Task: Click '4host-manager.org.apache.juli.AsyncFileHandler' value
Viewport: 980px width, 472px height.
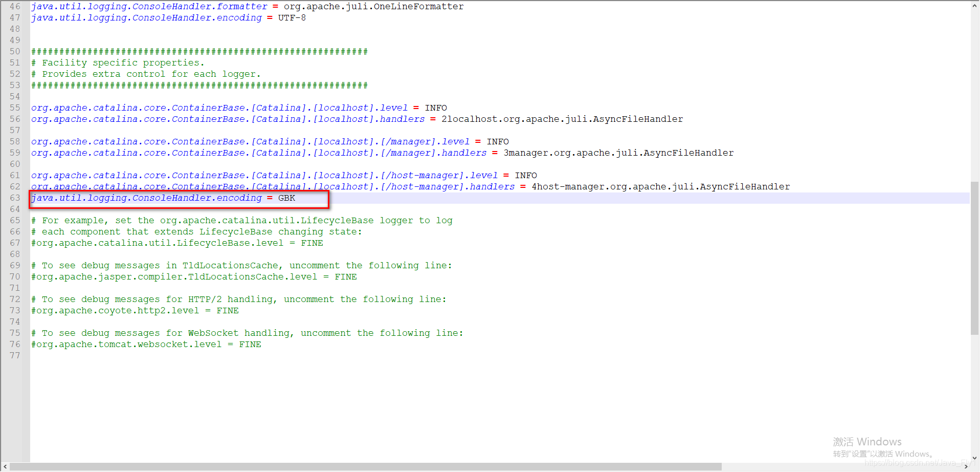Action: pos(661,187)
